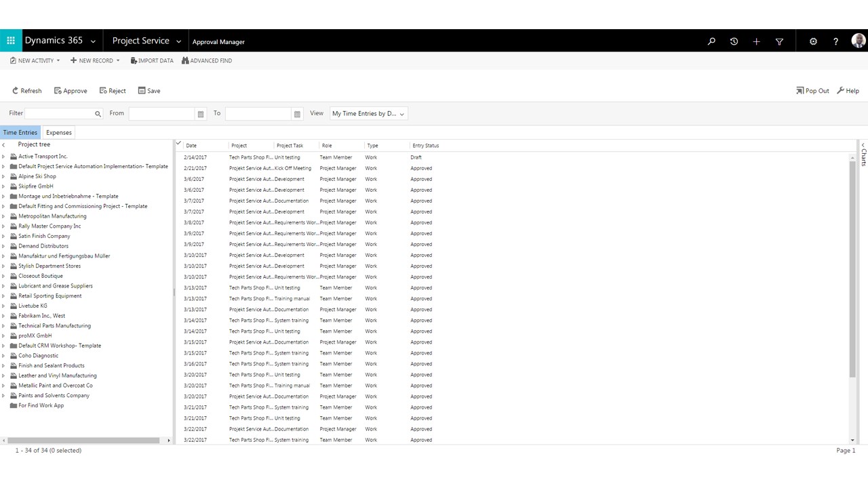Screen dimensions: 868x488
Task: Open Help with the wrench icon
Action: (x=848, y=91)
